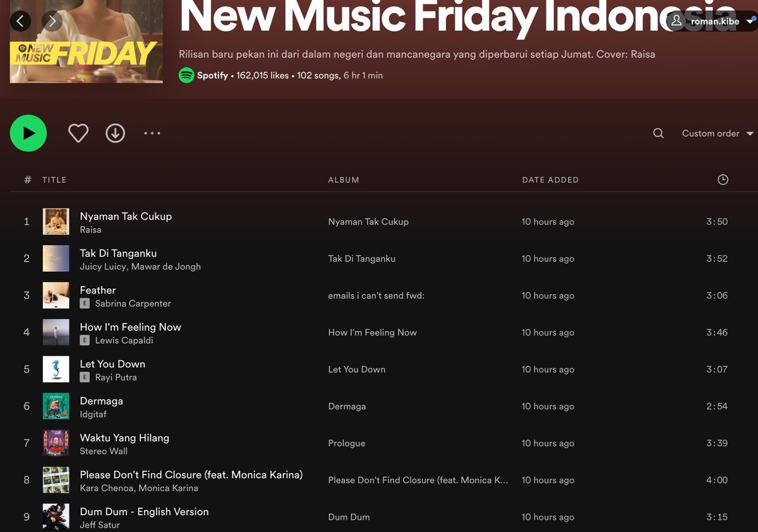The image size is (758, 532).
Task: Go forward with right arrow button
Action: 52,21
